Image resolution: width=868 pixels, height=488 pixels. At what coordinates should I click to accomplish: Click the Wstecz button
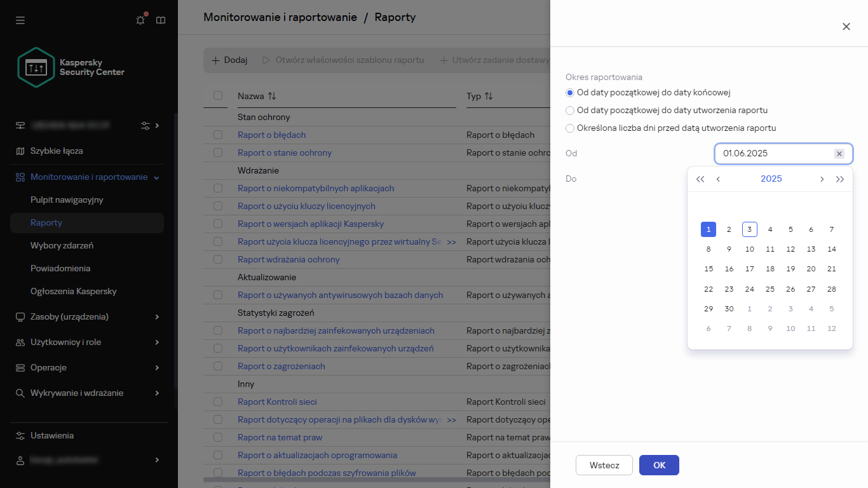604,465
